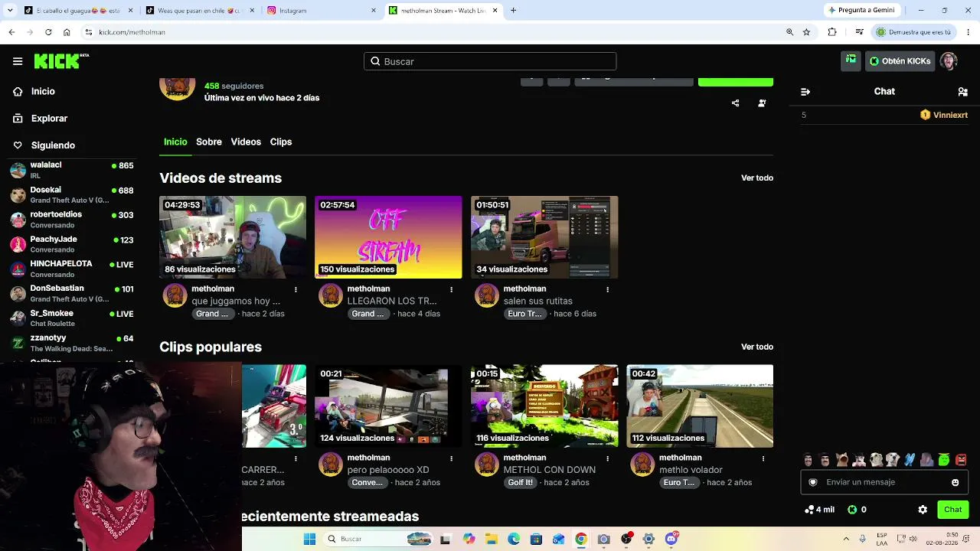The width and height of the screenshot is (980, 551).
Task: Open the OFF STREAM video thumbnail
Action: 388,237
